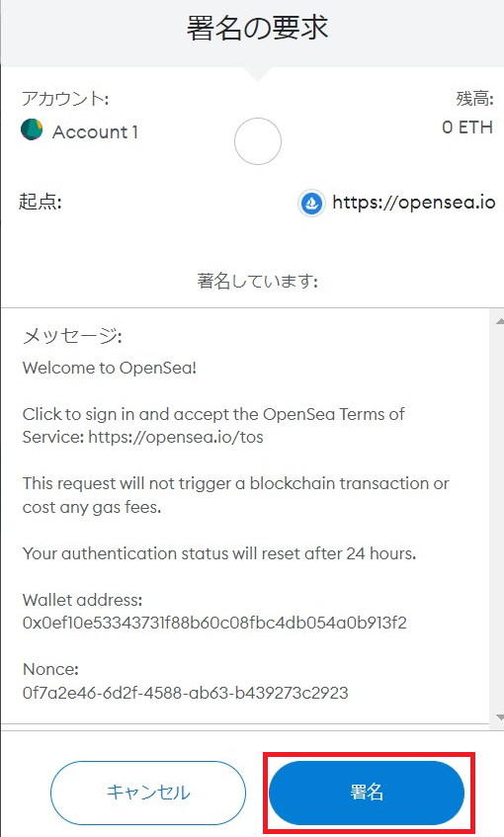This screenshot has height=837, width=504.
Task: Click the OpenSea sailboat logo icon
Action: point(311,203)
